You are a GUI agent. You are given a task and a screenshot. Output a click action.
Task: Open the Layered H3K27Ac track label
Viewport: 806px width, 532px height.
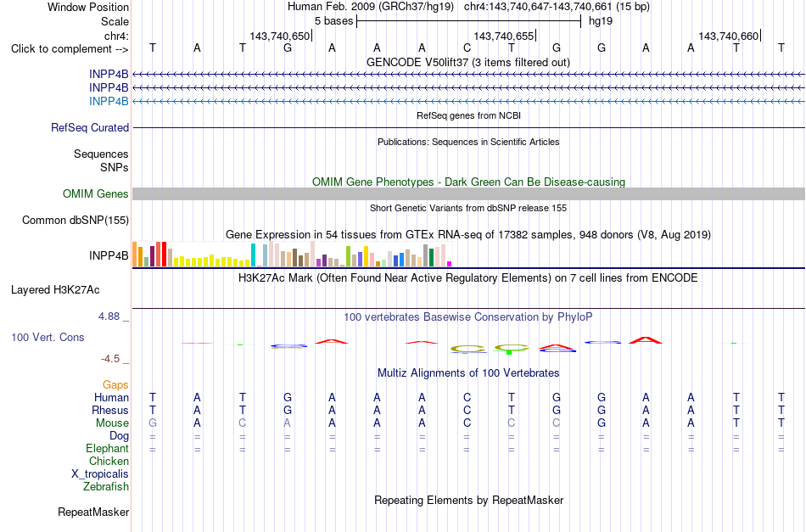tap(55, 290)
